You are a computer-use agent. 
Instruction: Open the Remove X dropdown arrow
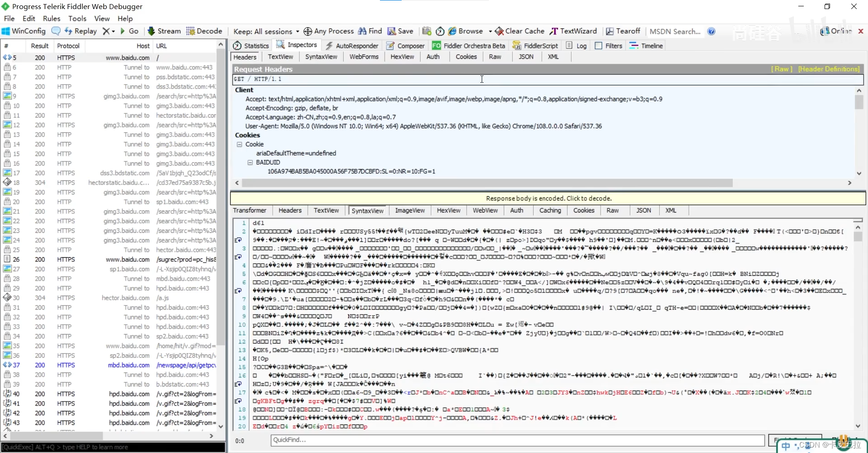(113, 31)
